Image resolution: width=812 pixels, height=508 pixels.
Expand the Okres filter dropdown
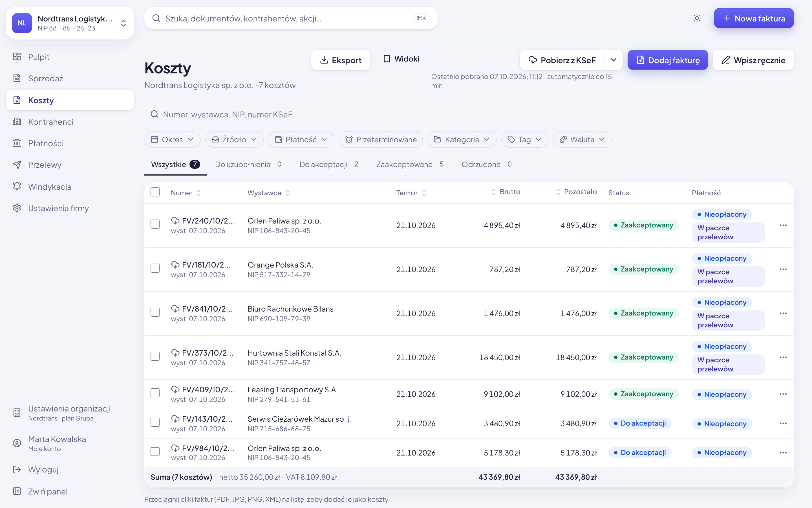pyautogui.click(x=172, y=139)
